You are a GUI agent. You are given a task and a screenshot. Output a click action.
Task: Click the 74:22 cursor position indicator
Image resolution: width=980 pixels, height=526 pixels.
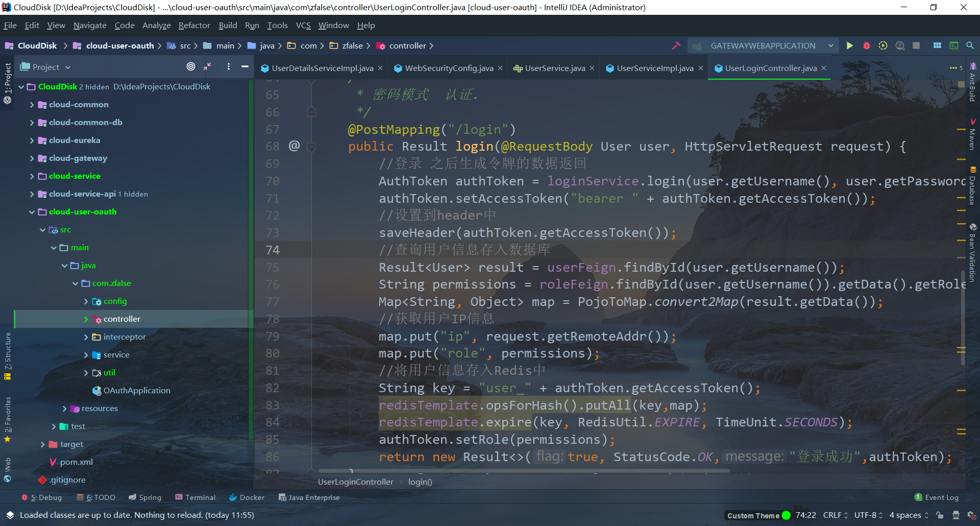(x=805, y=515)
